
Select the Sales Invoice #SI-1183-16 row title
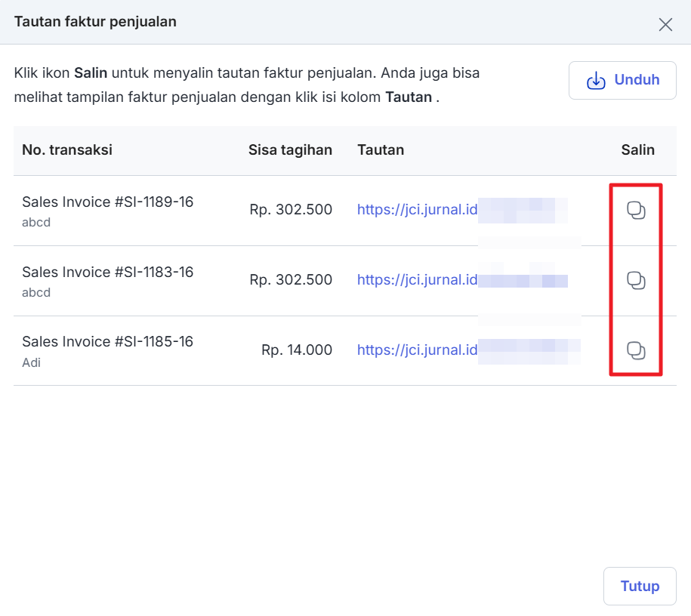click(107, 273)
